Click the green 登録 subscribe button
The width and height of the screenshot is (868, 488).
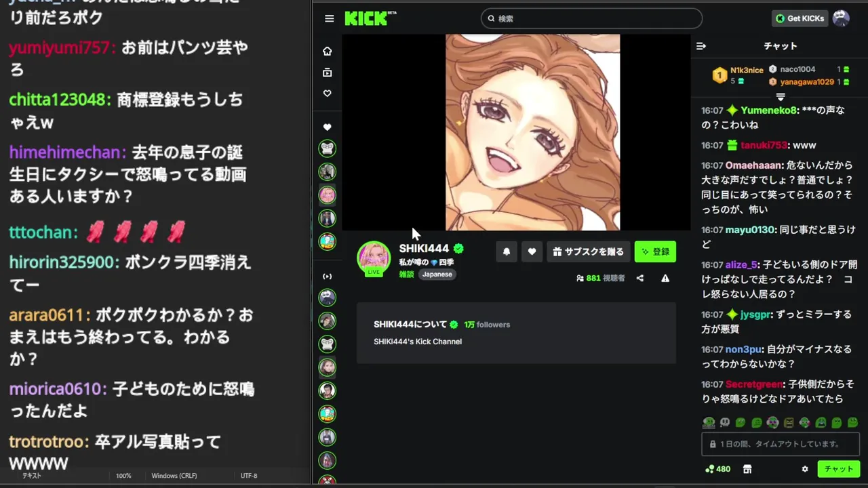click(655, 251)
